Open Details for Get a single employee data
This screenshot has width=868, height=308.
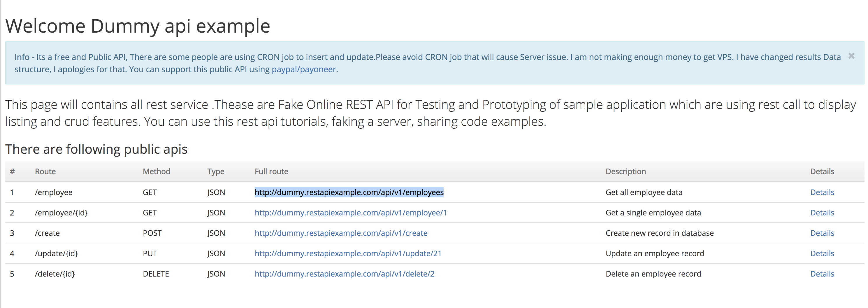point(822,213)
